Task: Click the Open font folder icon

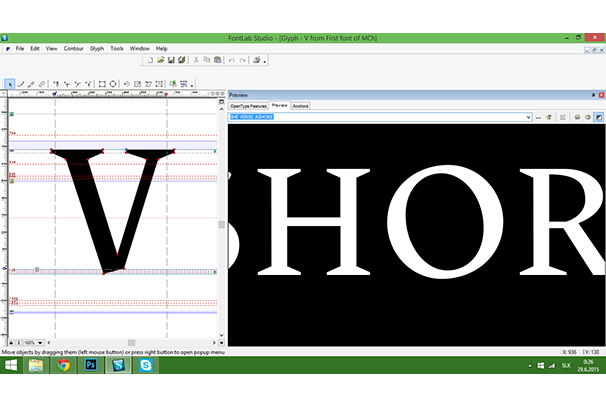Action: pyautogui.click(x=160, y=60)
